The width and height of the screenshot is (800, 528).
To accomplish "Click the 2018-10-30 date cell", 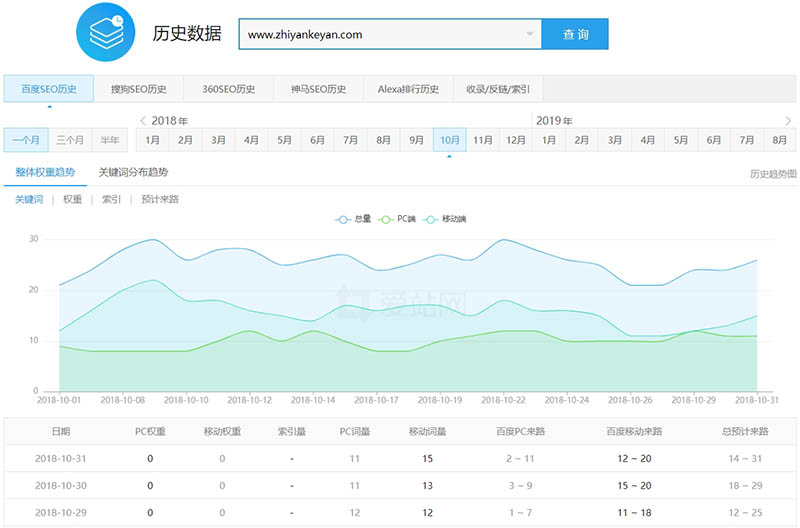I will tap(61, 485).
